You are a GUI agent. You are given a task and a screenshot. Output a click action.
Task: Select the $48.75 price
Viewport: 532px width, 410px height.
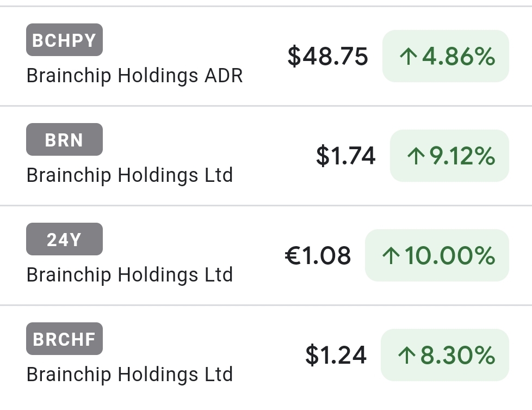coord(327,57)
